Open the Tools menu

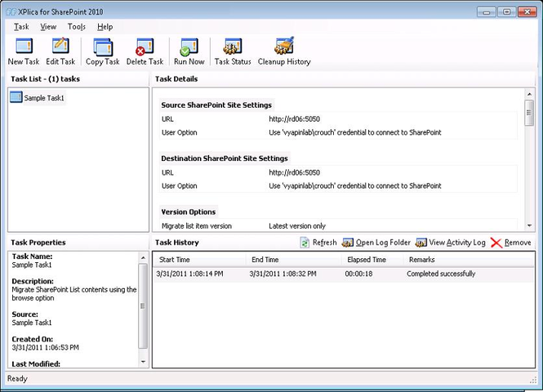(77, 27)
